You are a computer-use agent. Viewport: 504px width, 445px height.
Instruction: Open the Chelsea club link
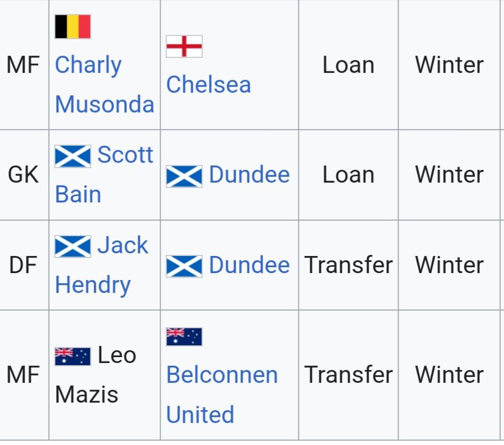coord(208,85)
